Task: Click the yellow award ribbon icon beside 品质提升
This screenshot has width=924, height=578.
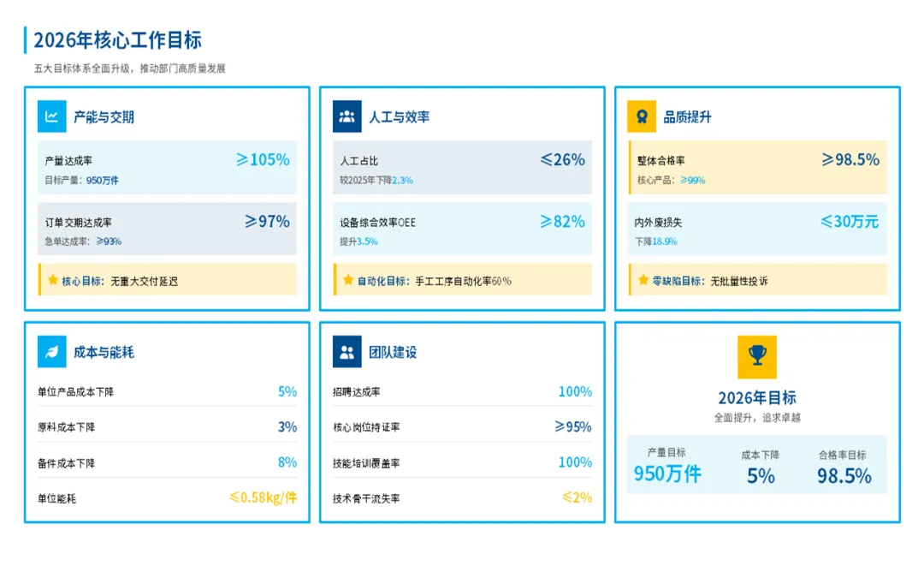Action: click(x=642, y=116)
